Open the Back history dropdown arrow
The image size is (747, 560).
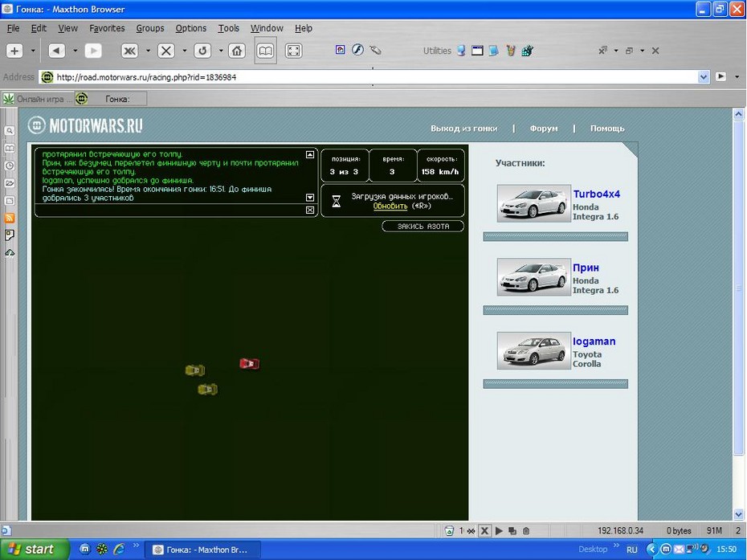(75, 51)
